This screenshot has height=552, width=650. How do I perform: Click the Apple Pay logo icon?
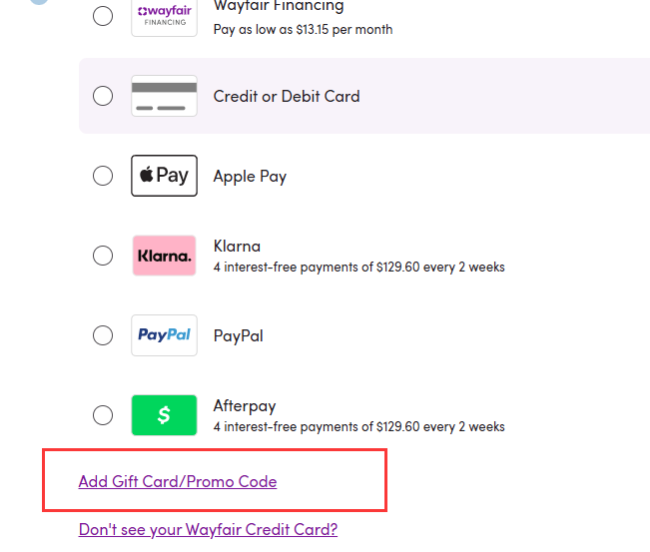tap(164, 176)
